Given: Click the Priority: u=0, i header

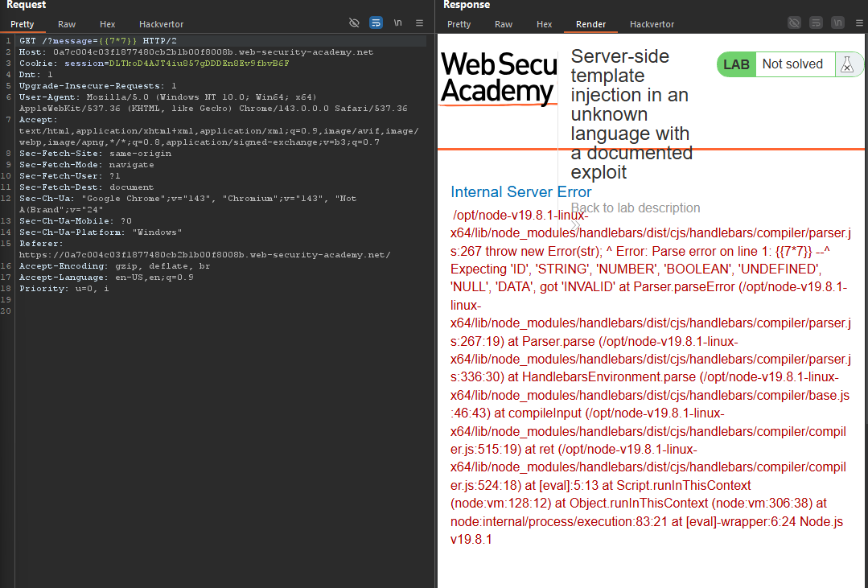Looking at the screenshot, I should (64, 289).
